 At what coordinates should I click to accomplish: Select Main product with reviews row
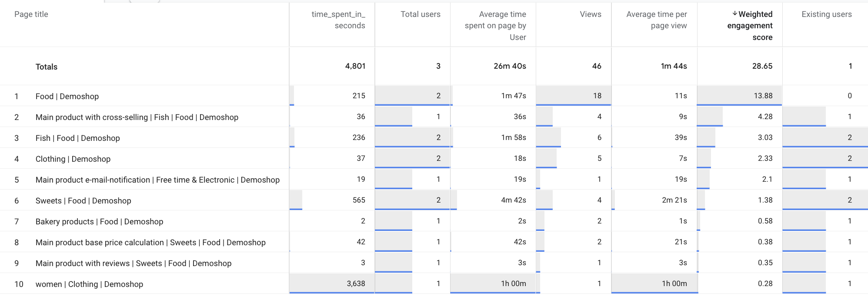pos(133,263)
